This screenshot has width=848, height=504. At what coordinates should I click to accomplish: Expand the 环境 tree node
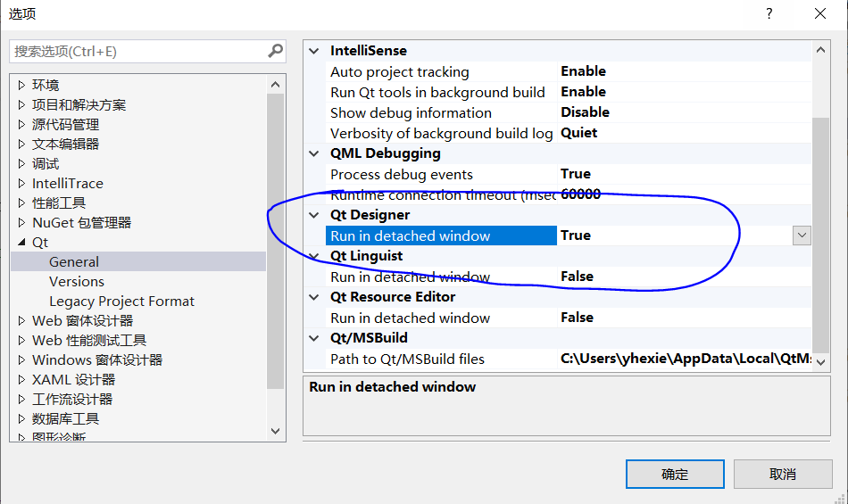click(x=22, y=86)
